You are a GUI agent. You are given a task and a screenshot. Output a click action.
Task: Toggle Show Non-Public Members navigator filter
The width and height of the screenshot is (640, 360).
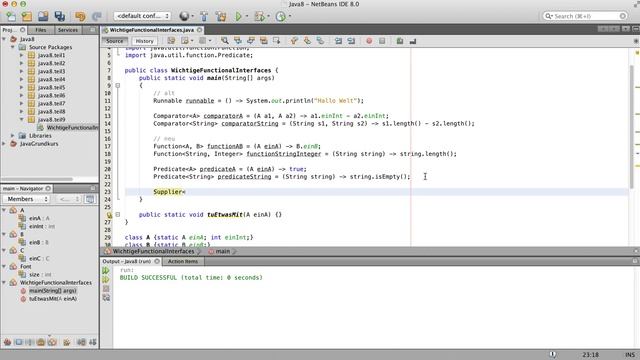coord(40,342)
